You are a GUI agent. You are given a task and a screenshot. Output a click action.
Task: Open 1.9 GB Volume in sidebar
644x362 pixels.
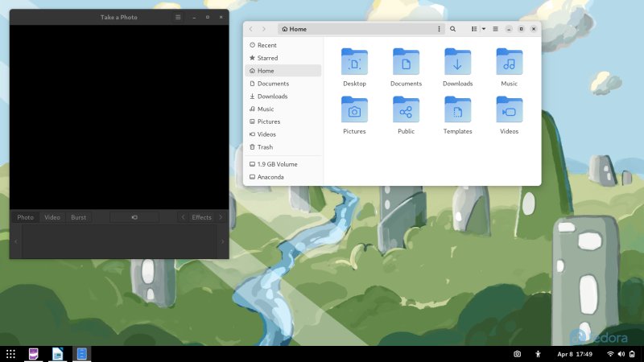click(x=283, y=164)
